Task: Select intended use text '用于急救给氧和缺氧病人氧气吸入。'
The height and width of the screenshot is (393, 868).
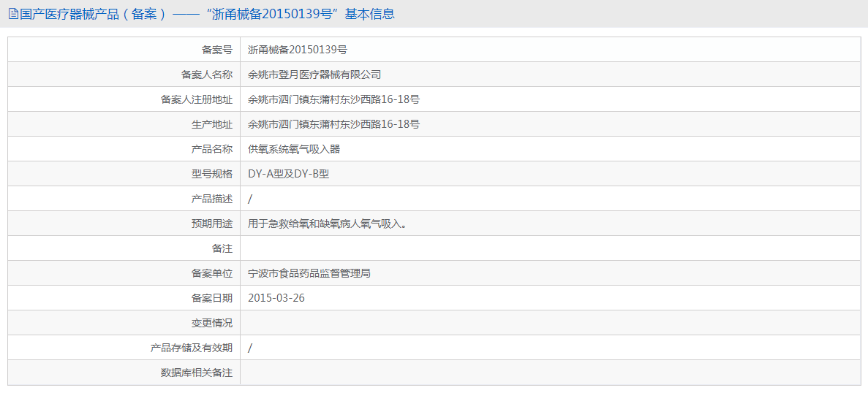Action: pos(329,224)
